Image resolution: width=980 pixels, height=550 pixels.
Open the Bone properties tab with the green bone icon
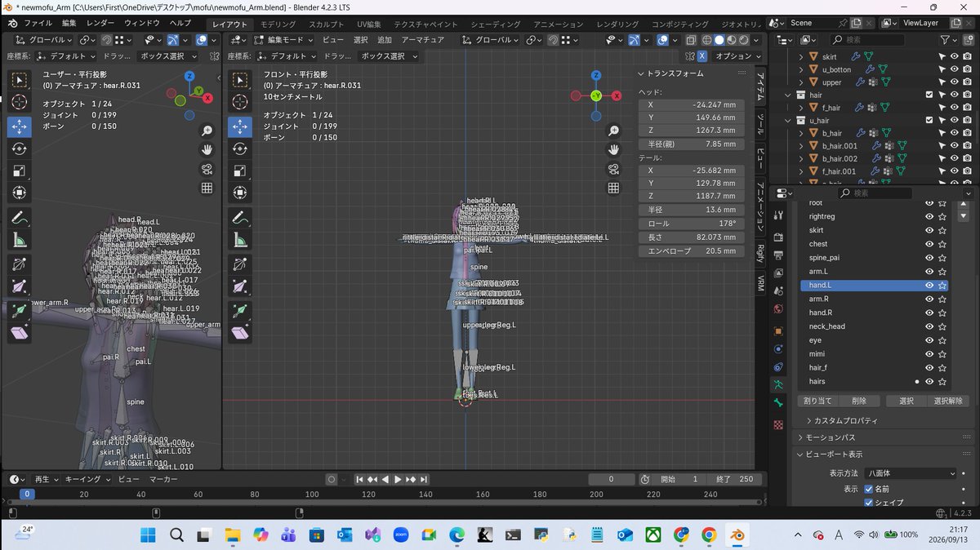[778, 403]
